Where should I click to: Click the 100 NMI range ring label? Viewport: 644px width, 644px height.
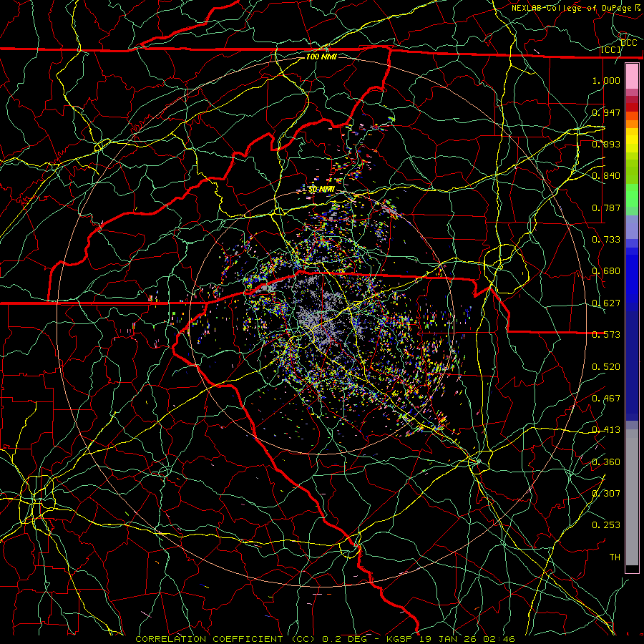point(321,57)
